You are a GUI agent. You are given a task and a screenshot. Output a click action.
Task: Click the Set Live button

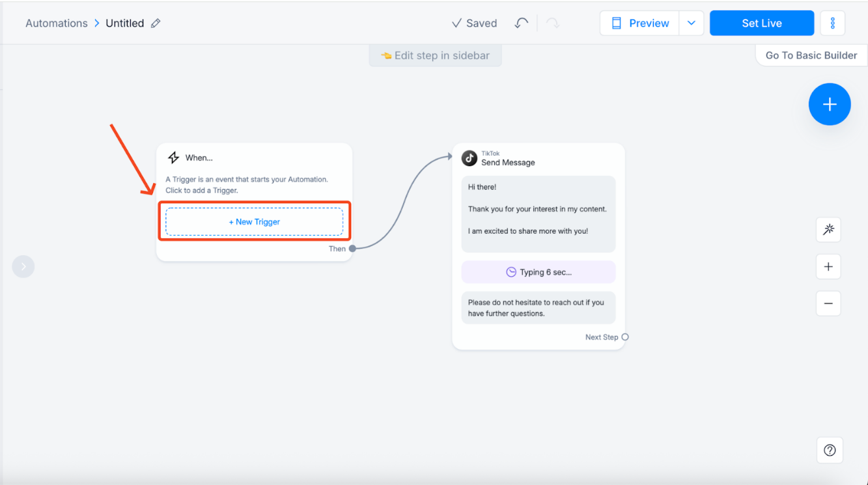point(762,23)
